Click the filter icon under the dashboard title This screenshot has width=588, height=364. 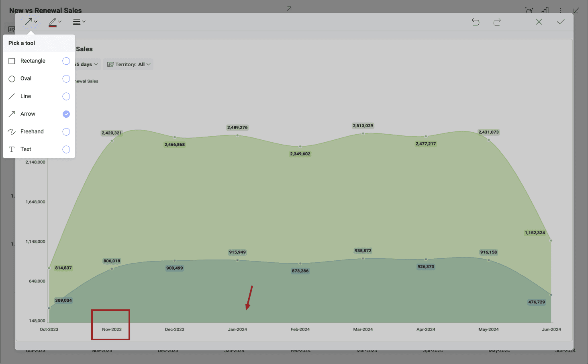pos(11,29)
